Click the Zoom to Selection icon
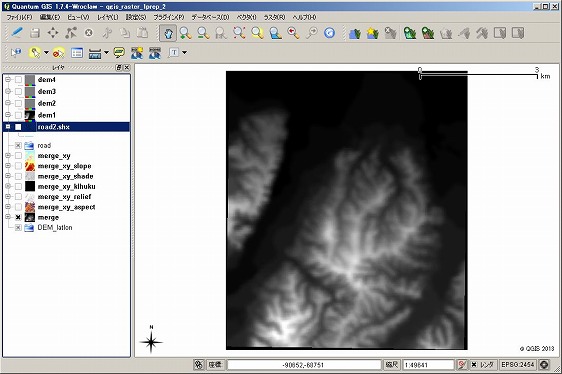This screenshot has width=562, height=374. pyautogui.click(x=257, y=33)
